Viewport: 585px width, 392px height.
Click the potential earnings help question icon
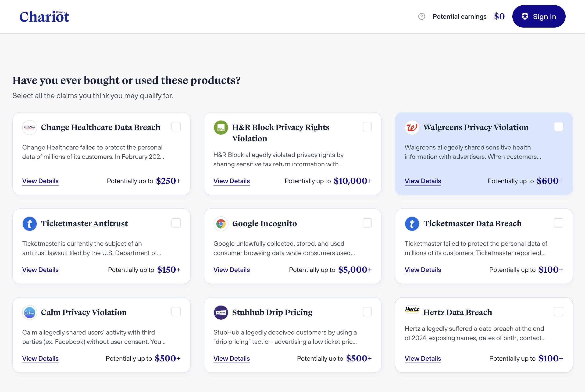click(x=421, y=17)
